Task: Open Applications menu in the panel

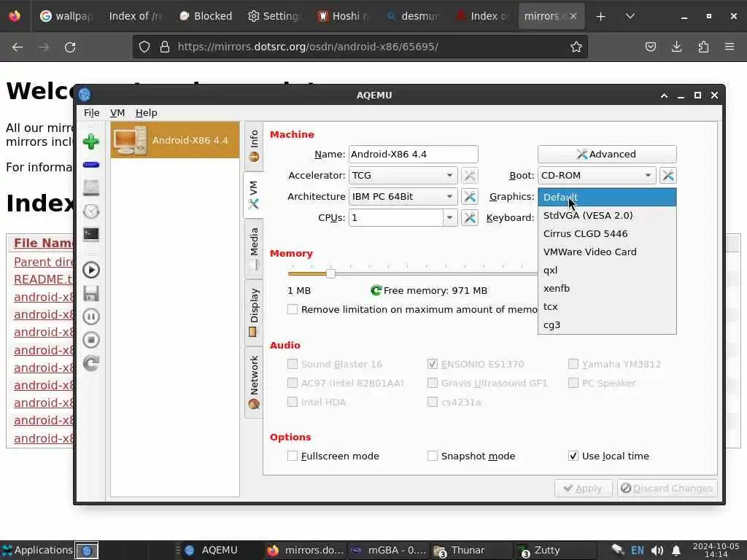Action: point(36,551)
